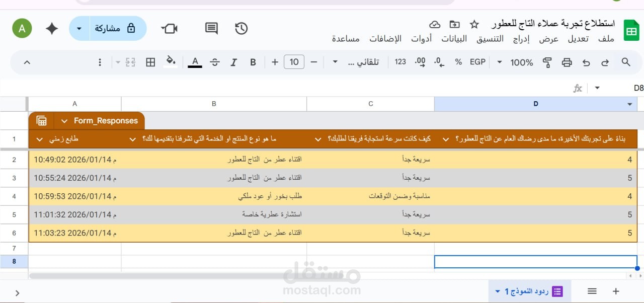Print the spreadsheet
The image size is (644, 303).
click(567, 62)
